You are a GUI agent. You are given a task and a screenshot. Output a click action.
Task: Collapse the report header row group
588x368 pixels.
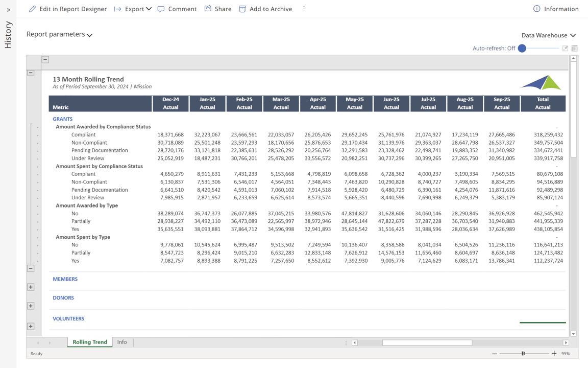click(x=31, y=73)
